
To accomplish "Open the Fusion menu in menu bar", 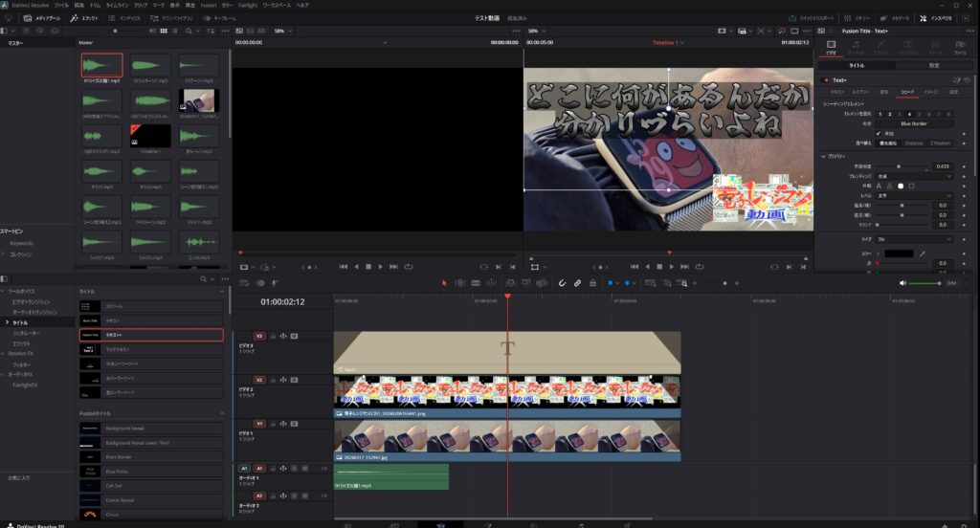I will (x=208, y=5).
